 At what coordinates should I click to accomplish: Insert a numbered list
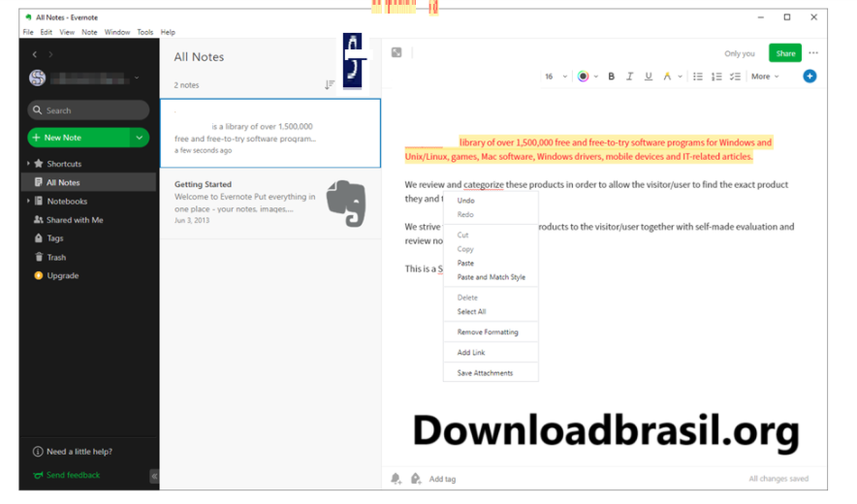coord(716,77)
